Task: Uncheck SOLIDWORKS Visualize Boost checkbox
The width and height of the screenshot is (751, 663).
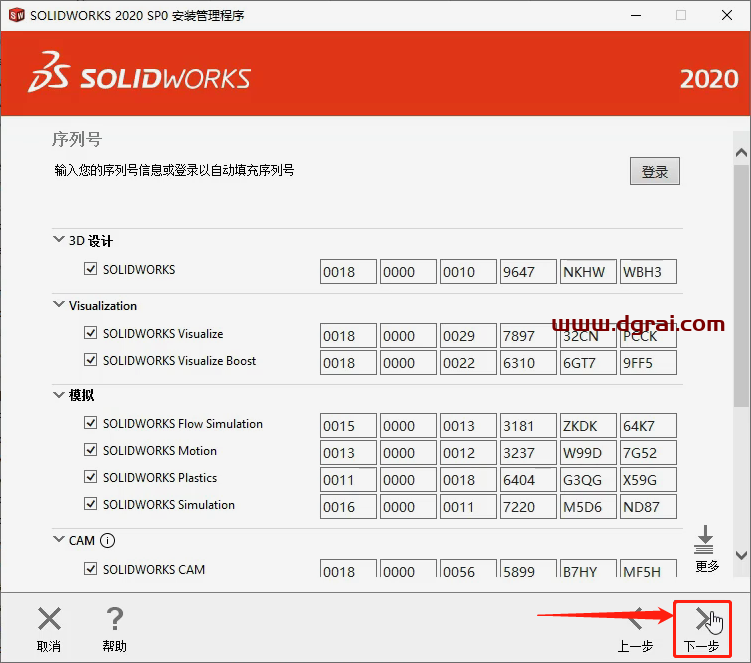Action: pos(90,360)
